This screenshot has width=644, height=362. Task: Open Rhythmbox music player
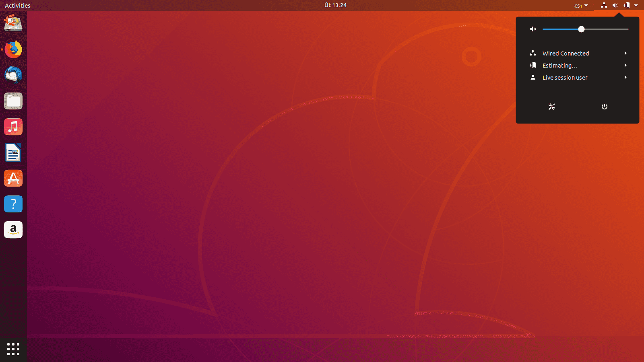13,127
